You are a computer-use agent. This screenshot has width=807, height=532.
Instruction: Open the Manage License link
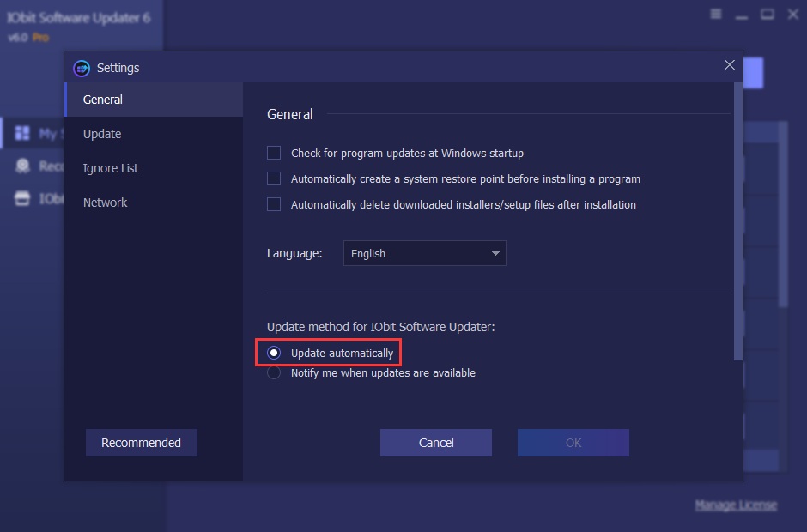coord(736,505)
